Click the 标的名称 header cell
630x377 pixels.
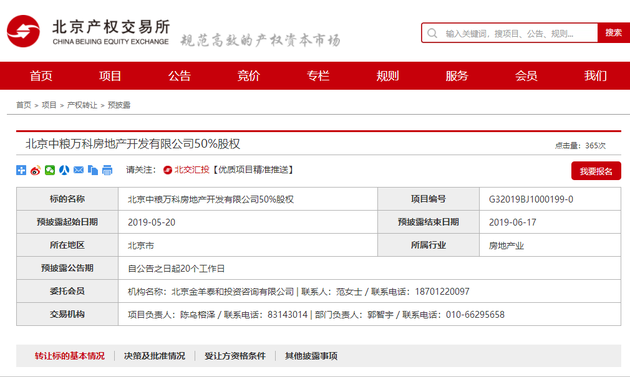(x=67, y=199)
